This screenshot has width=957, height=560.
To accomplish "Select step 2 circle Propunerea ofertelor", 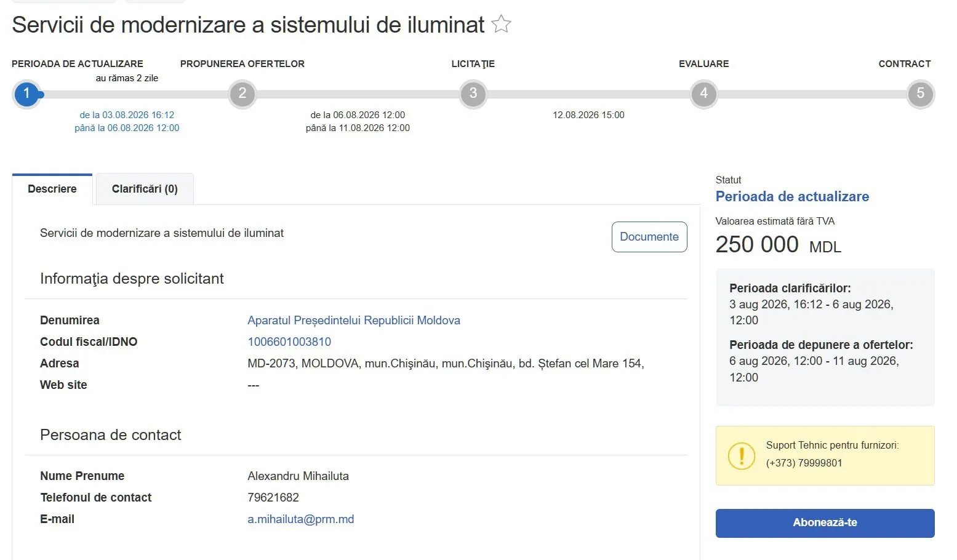I will [242, 94].
